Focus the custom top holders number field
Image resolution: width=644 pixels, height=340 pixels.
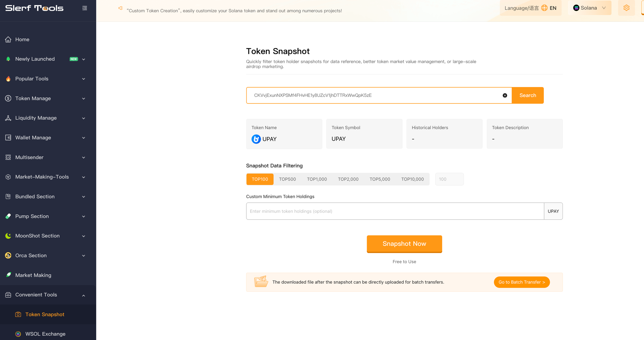[449, 179]
